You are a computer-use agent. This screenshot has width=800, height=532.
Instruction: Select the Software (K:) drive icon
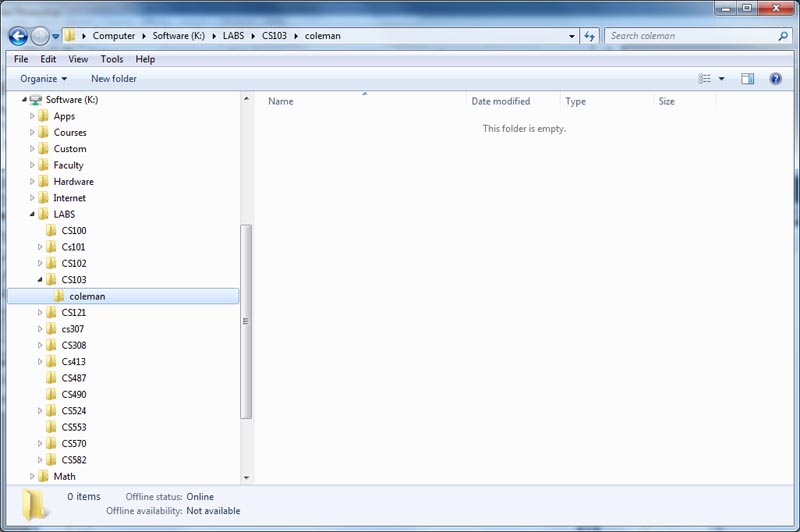pos(36,100)
